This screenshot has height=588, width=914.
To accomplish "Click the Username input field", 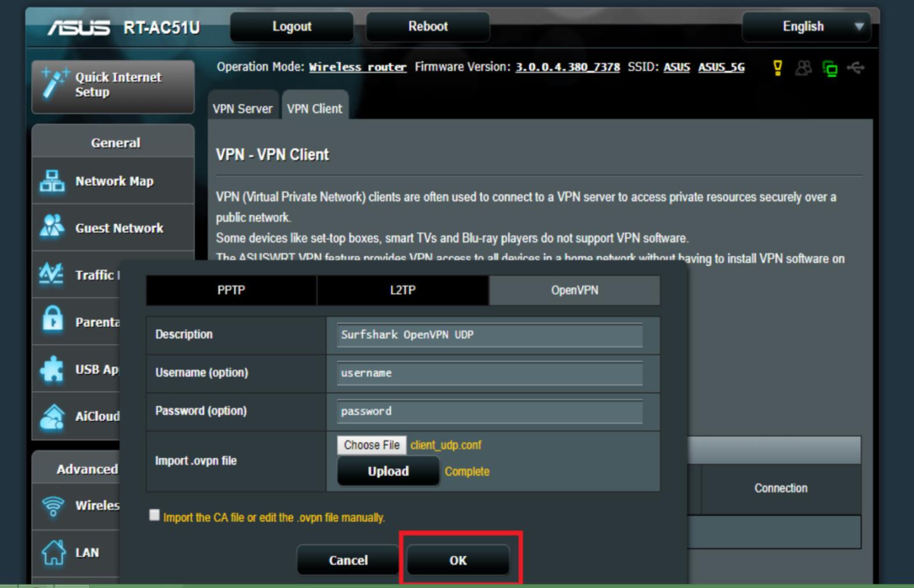I will [x=490, y=372].
